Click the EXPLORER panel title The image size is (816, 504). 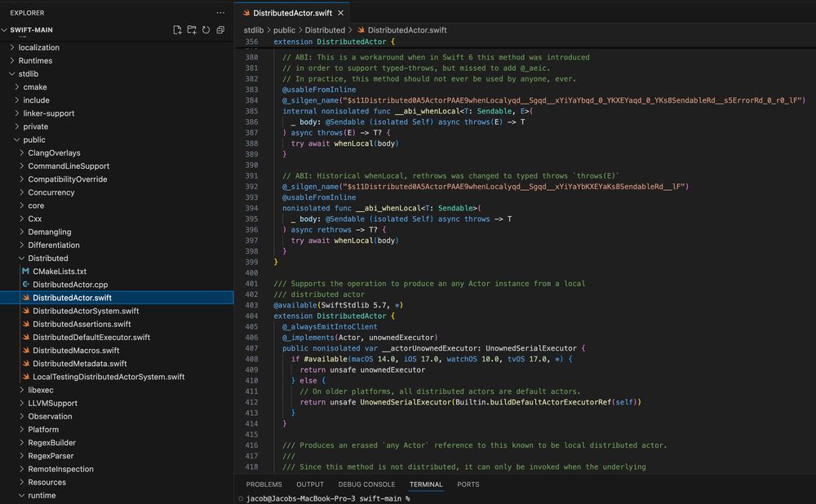point(27,12)
